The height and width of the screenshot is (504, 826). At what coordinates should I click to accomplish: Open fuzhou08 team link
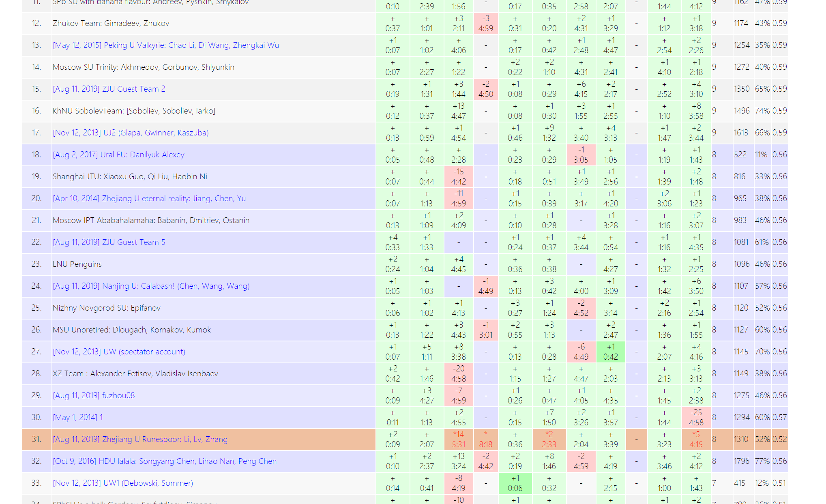tap(94, 395)
